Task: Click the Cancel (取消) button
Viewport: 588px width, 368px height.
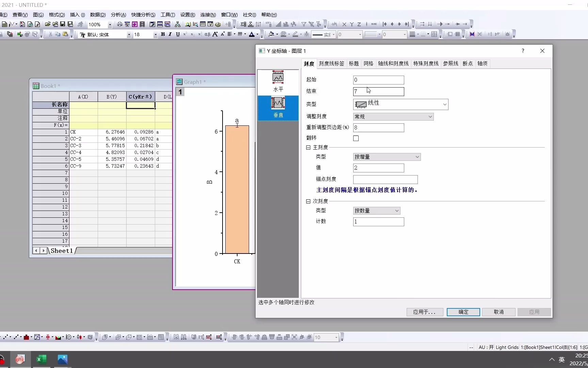Action: (x=499, y=312)
